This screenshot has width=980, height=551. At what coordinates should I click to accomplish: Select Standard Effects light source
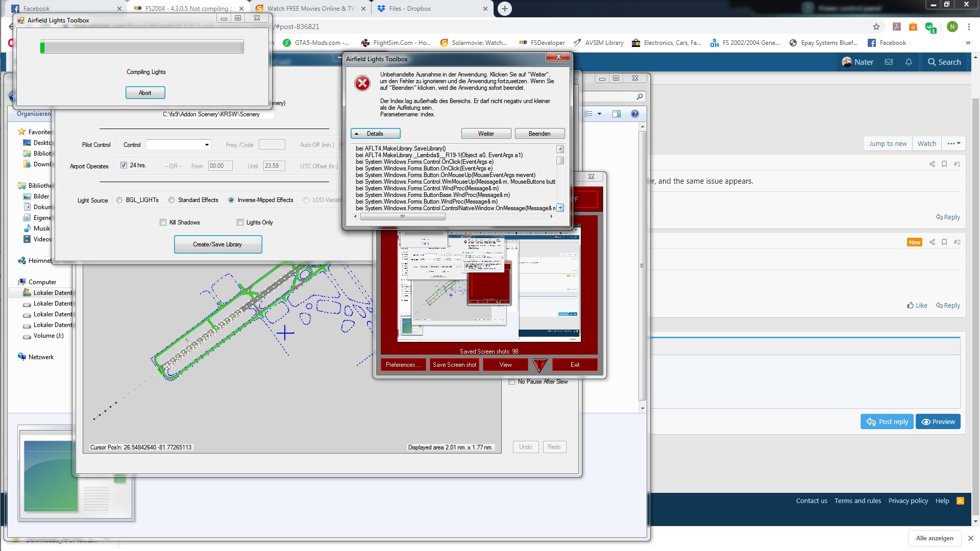[171, 200]
